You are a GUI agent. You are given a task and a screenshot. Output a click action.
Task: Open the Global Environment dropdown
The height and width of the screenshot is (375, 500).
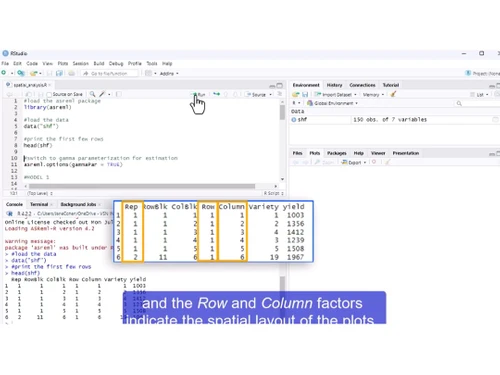(332, 103)
